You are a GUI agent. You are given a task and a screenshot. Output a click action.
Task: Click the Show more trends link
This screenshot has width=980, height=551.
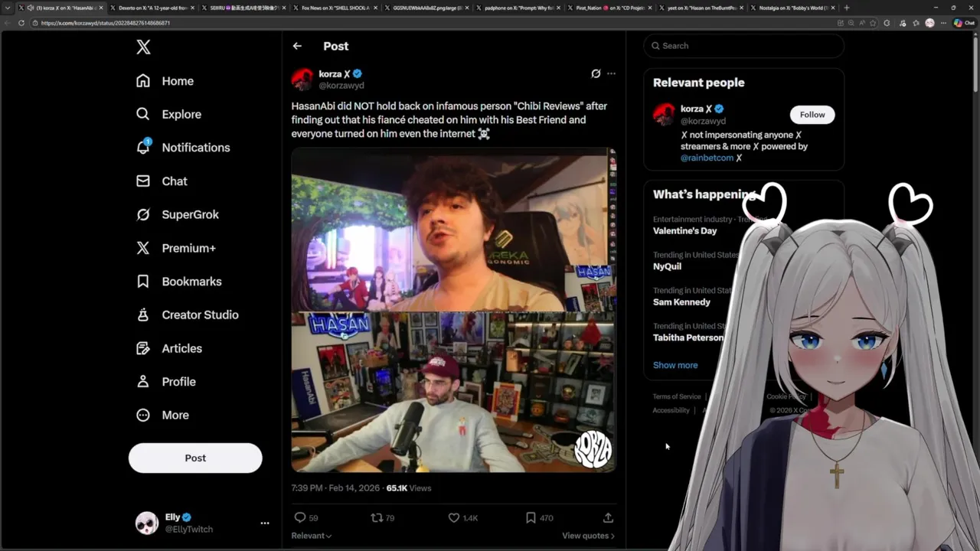pos(675,365)
